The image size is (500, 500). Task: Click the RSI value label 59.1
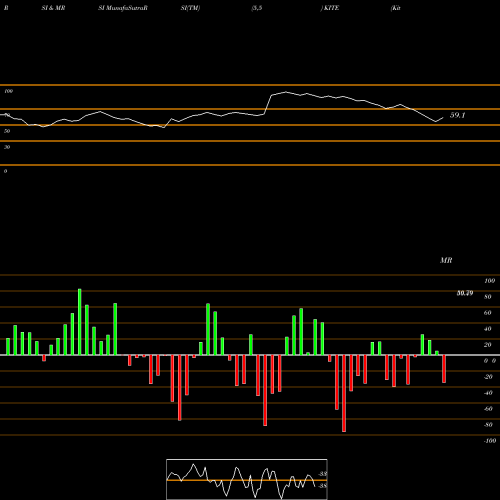457,115
